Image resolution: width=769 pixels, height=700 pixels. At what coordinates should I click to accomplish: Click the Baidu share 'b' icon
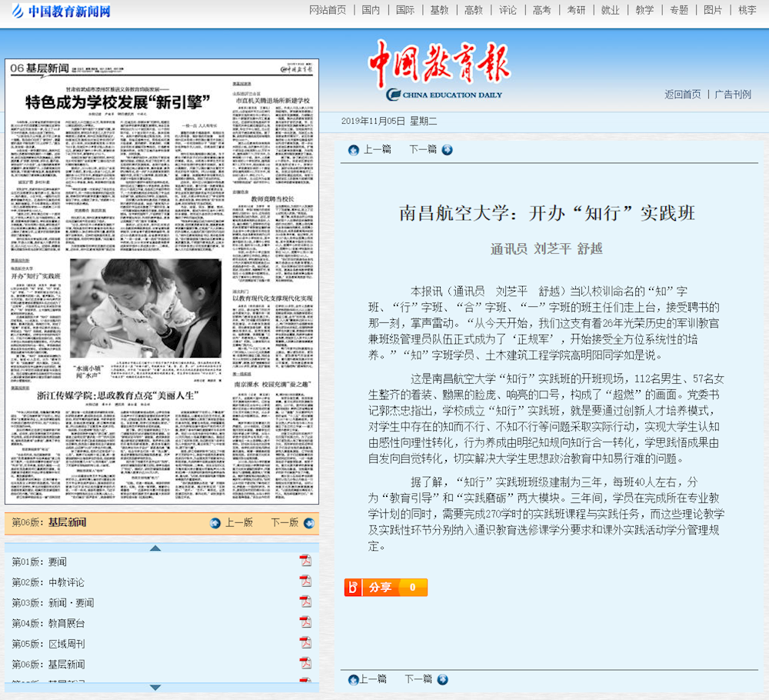point(352,587)
